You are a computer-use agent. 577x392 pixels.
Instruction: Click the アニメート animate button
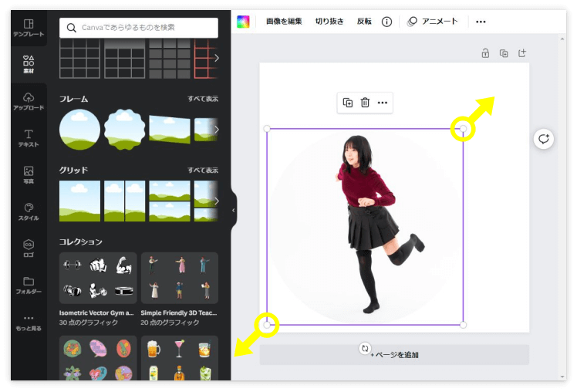click(433, 22)
